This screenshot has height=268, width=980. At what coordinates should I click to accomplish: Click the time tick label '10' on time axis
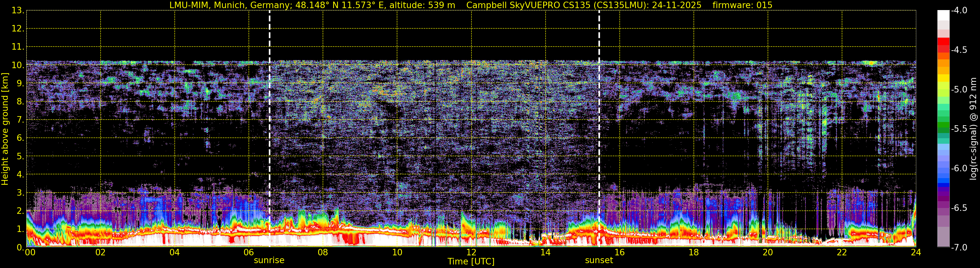tap(397, 252)
